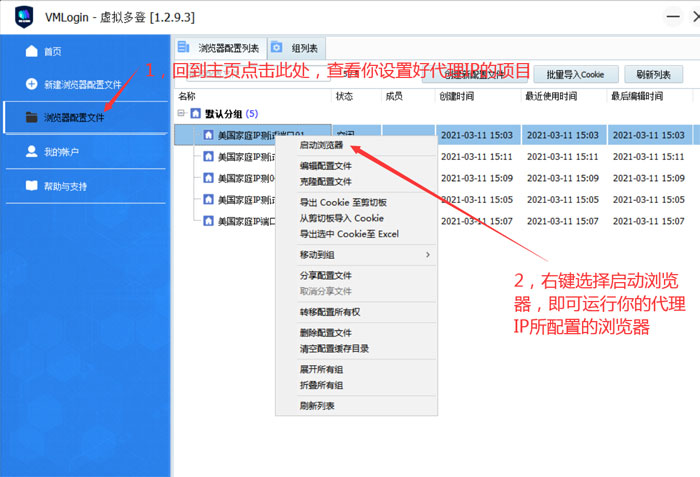Image resolution: width=700 pixels, height=477 pixels.
Task: Click 创建时间 cell 2021-03-11 15:03
Action: [x=477, y=135]
